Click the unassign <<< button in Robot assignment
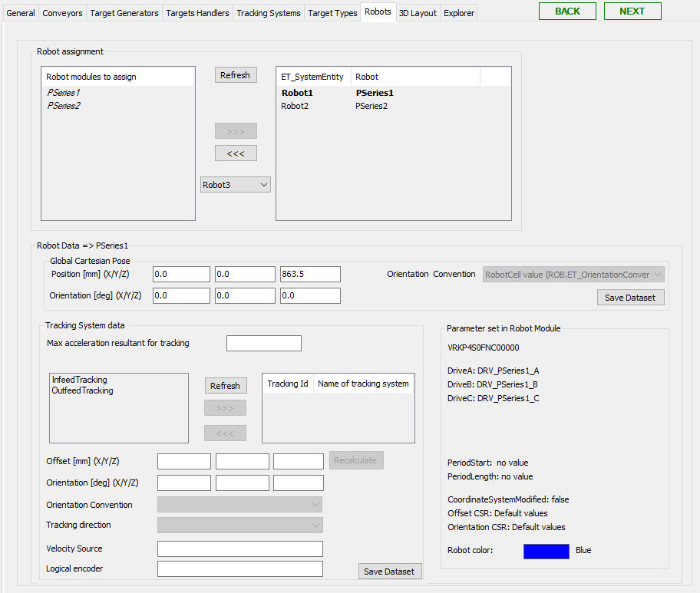 tap(236, 153)
